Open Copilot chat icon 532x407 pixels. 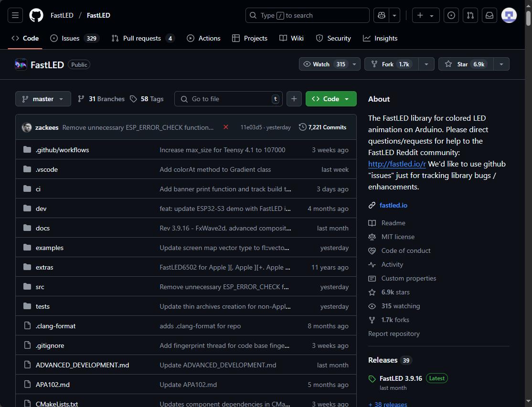point(382,15)
